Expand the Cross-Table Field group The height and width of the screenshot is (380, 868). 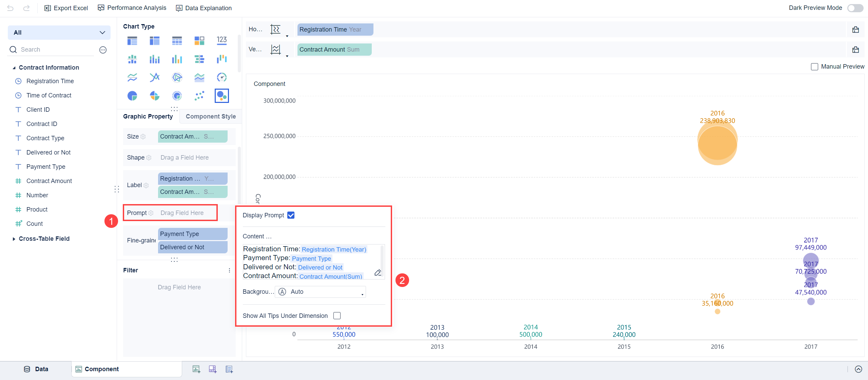(14, 239)
